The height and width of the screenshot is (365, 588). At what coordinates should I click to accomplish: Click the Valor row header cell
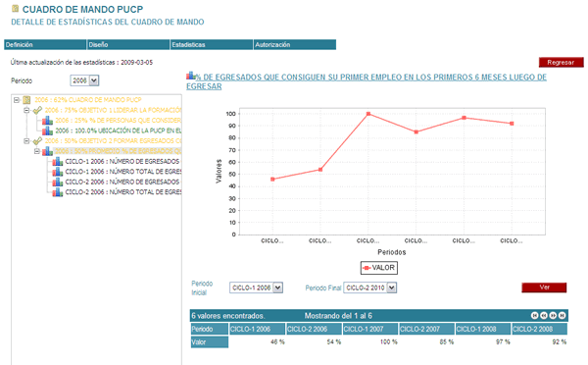pos(210,342)
